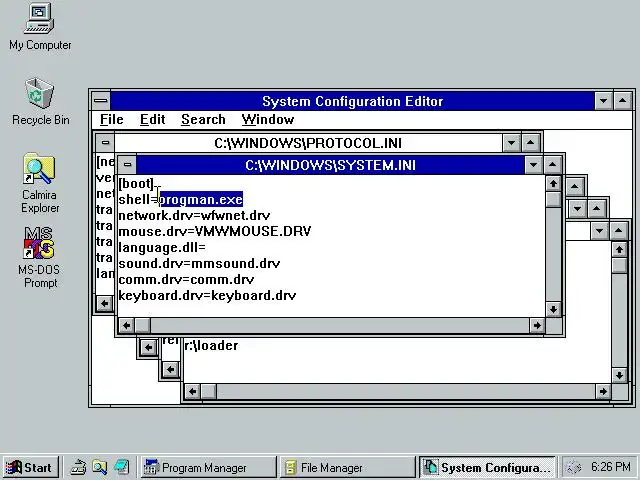Click the 6:26 PM clock
This screenshot has height=480, width=640.
611,467
